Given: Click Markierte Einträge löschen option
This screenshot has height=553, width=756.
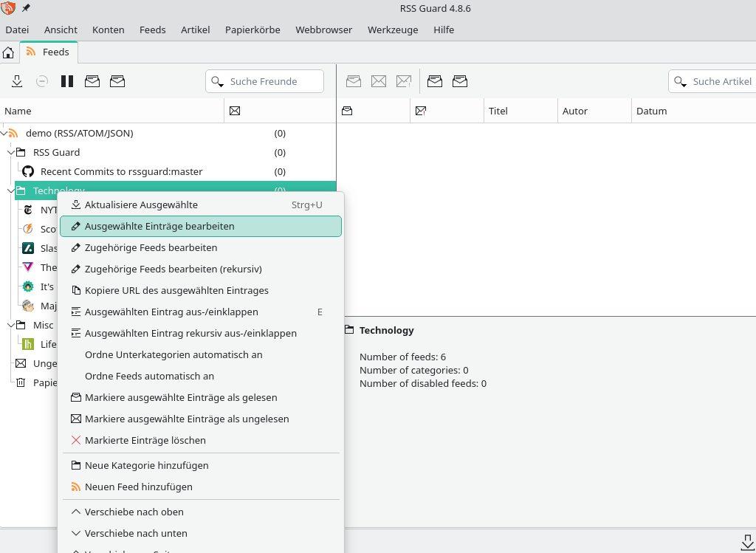Looking at the screenshot, I should pyautogui.click(x=145, y=440).
